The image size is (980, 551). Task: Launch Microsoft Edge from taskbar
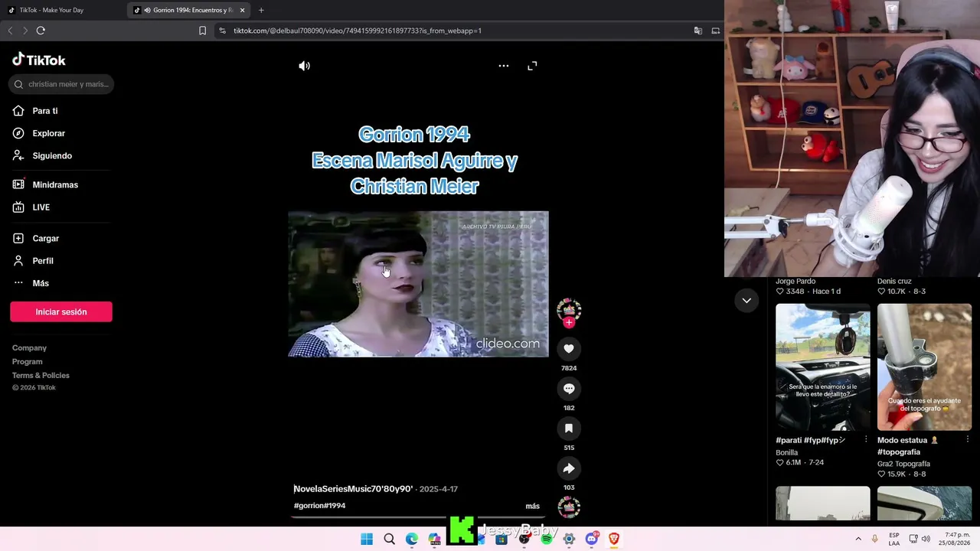pyautogui.click(x=412, y=540)
